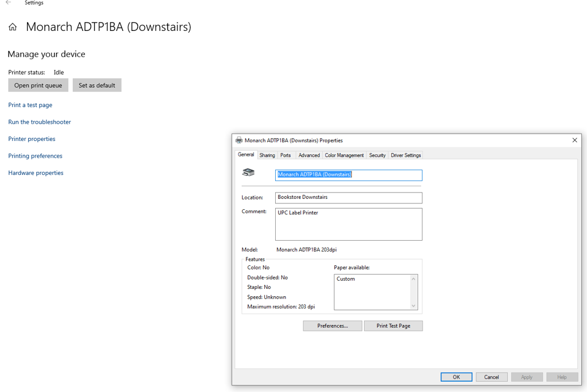Click the Settings back arrow
Image resolution: width=587 pixels, height=392 pixels.
coord(8,3)
